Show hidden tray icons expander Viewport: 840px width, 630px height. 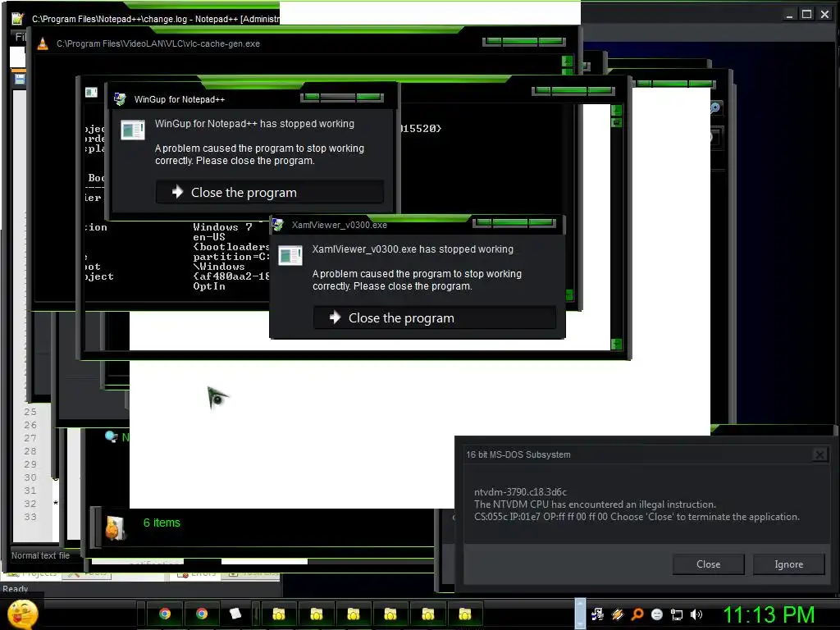coord(580,614)
